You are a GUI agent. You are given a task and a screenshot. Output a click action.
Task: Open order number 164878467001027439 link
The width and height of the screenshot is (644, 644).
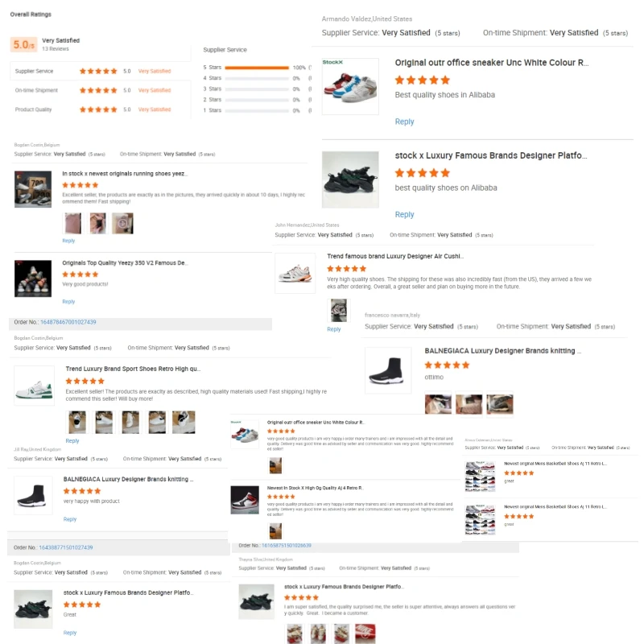68,322
